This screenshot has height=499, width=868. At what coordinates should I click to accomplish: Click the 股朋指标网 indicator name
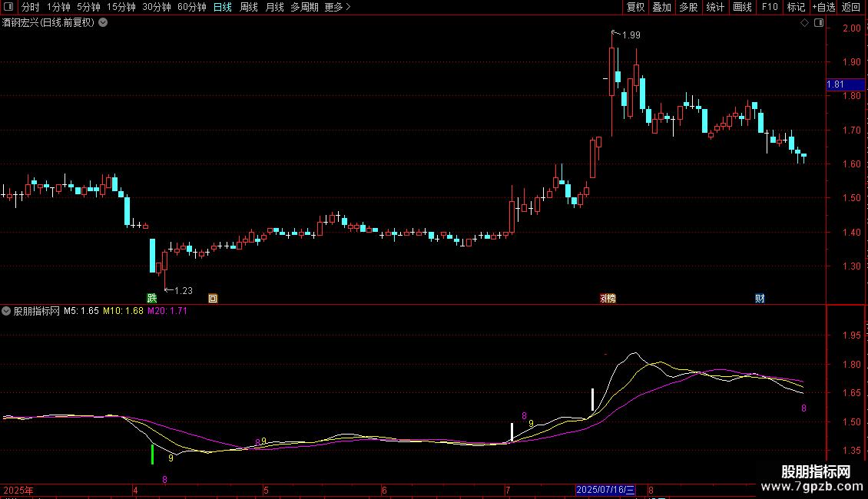(37, 311)
